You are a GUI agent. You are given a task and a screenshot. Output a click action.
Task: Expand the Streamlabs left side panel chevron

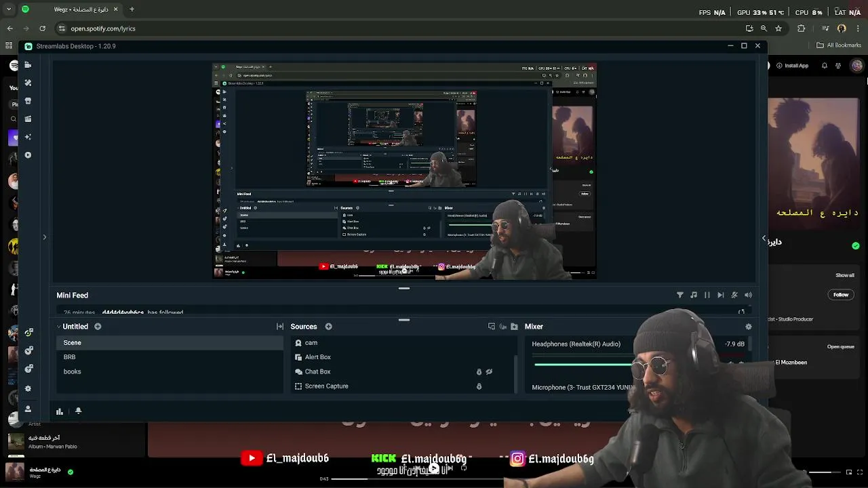pyautogui.click(x=45, y=237)
